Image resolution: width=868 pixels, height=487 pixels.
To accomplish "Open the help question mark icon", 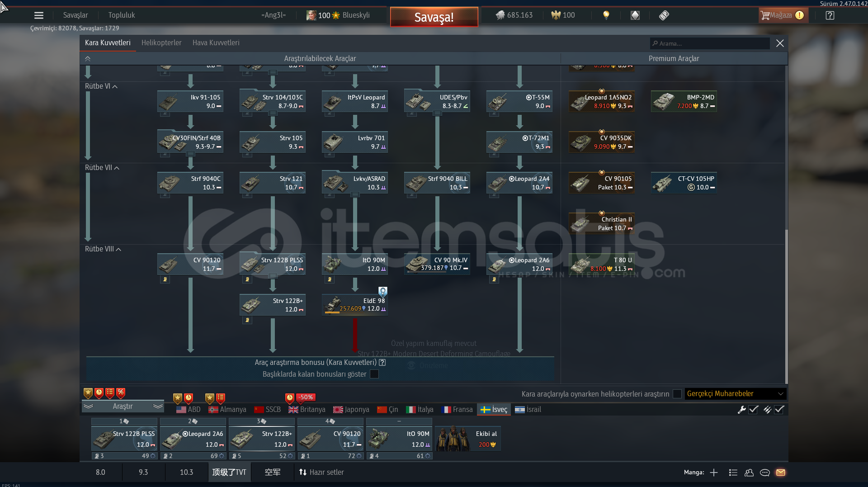I will 830,15.
